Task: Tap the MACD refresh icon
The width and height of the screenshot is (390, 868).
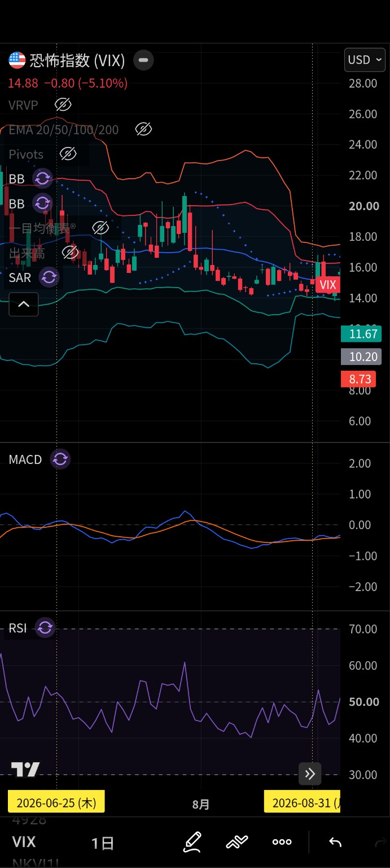Action: (60, 459)
